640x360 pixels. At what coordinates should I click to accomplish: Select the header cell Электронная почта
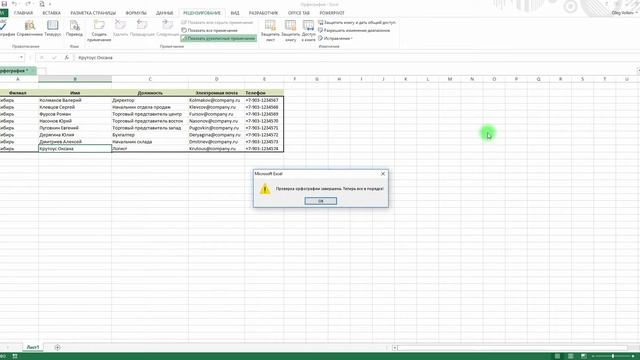point(216,93)
